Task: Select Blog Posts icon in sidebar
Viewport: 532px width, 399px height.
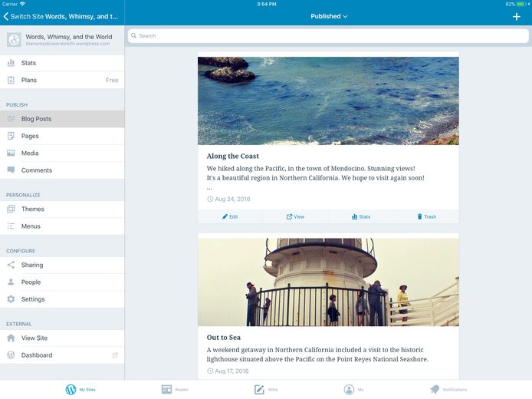Action: point(11,119)
